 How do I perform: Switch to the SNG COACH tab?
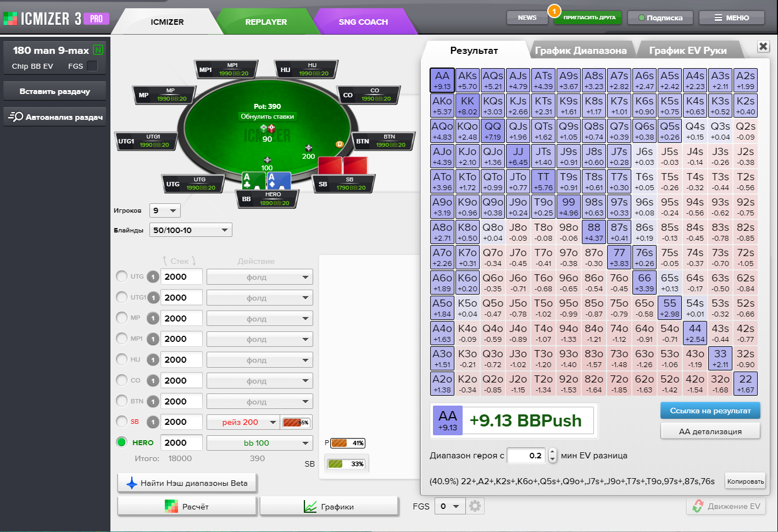click(363, 22)
